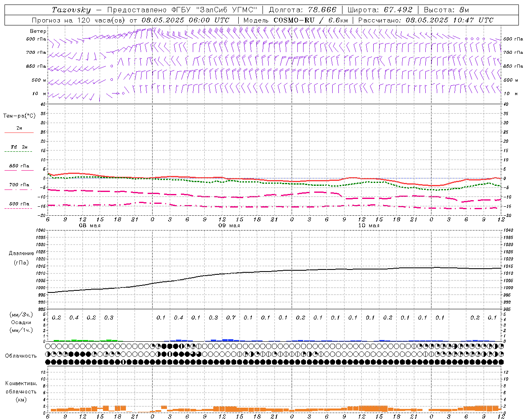The image size is (525, 420).
Task: Click the "(мм/1ч.)" precipitation unit label
Action: click(x=21, y=330)
